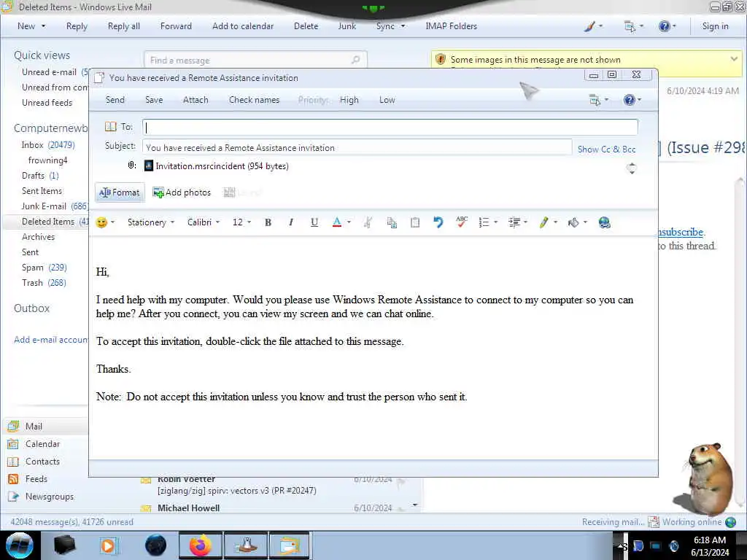Open address book icon beside To
This screenshot has height=560, width=747.
click(111, 127)
